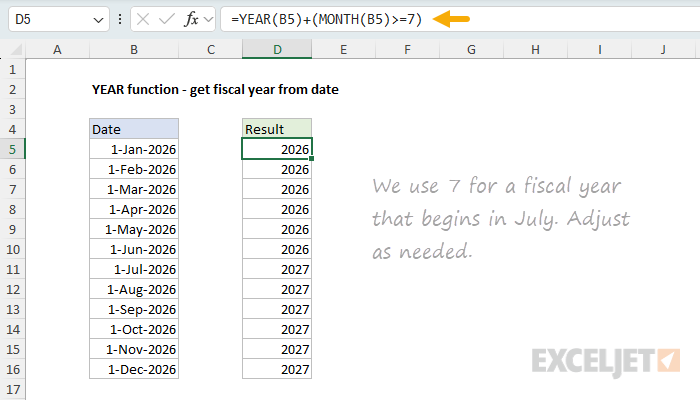Viewport: 700px width, 400px height.
Task: Open name box options three-dot handle
Action: tap(120, 19)
